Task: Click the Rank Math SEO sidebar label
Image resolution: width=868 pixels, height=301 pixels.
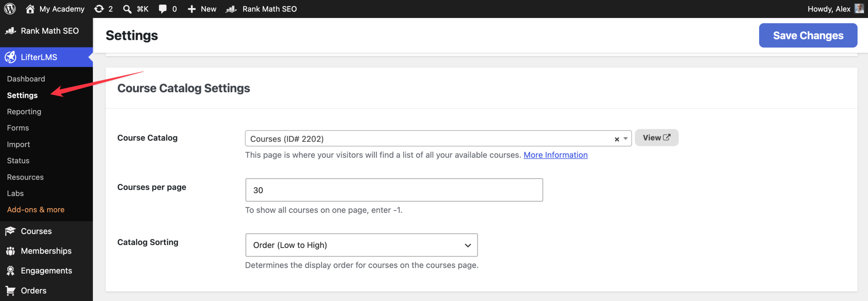Action: [50, 31]
